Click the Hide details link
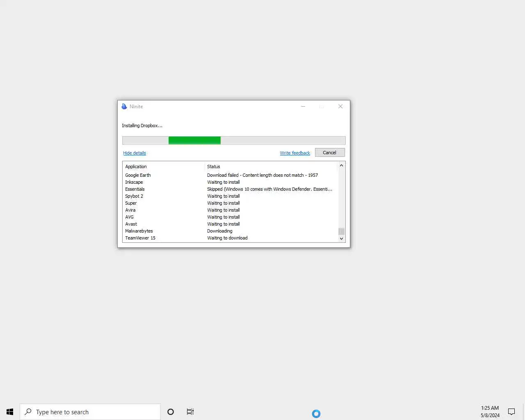 pos(135,153)
